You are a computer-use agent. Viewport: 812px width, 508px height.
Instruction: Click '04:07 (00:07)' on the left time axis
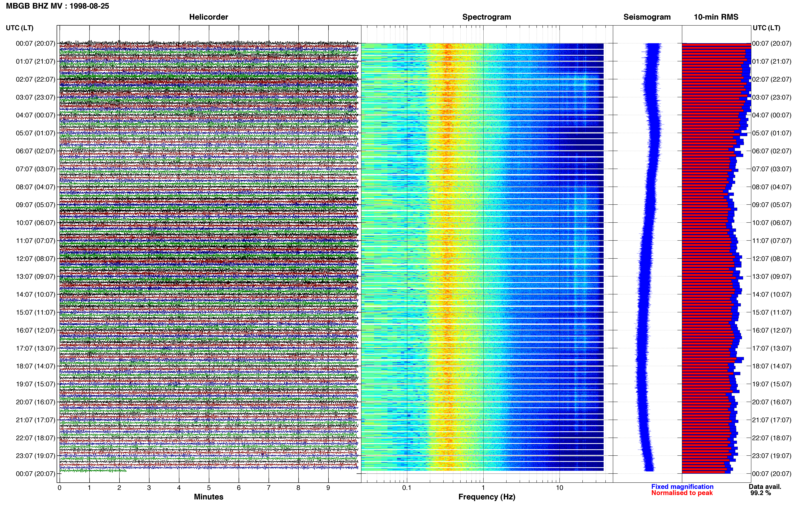pos(36,115)
